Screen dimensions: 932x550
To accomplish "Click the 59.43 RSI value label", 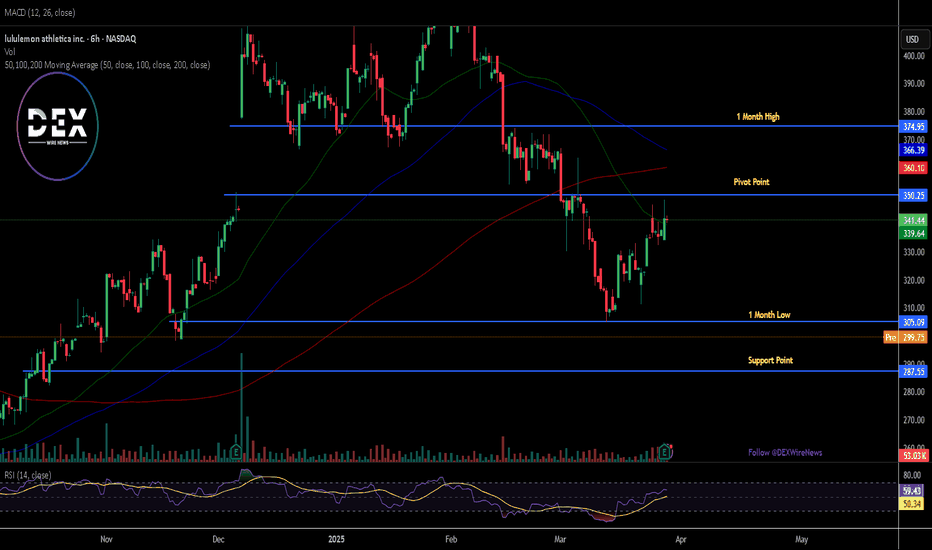I will (912, 491).
